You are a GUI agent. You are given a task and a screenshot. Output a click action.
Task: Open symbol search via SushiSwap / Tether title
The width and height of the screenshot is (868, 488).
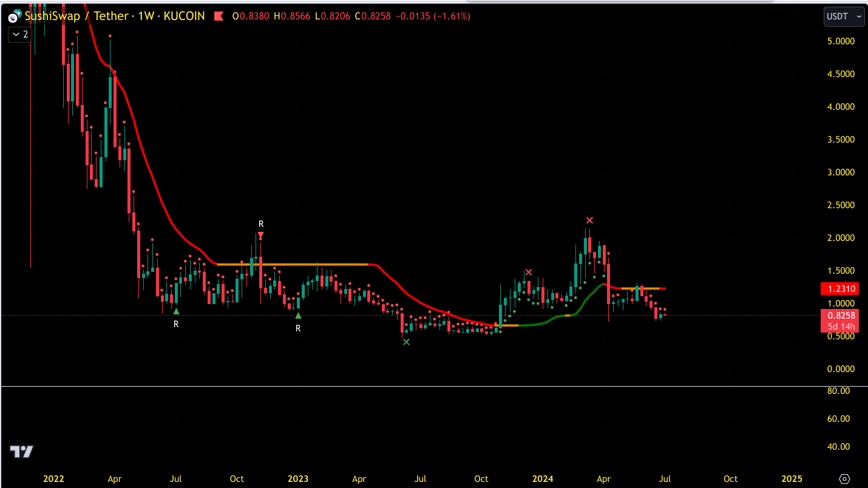pos(115,16)
